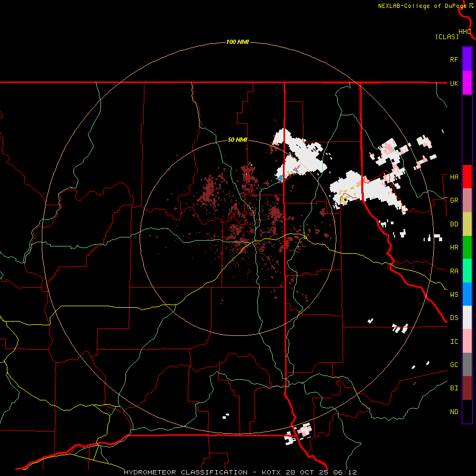The height and width of the screenshot is (476, 476).
Task: Click the "HA" legend label
Action: tap(454, 177)
